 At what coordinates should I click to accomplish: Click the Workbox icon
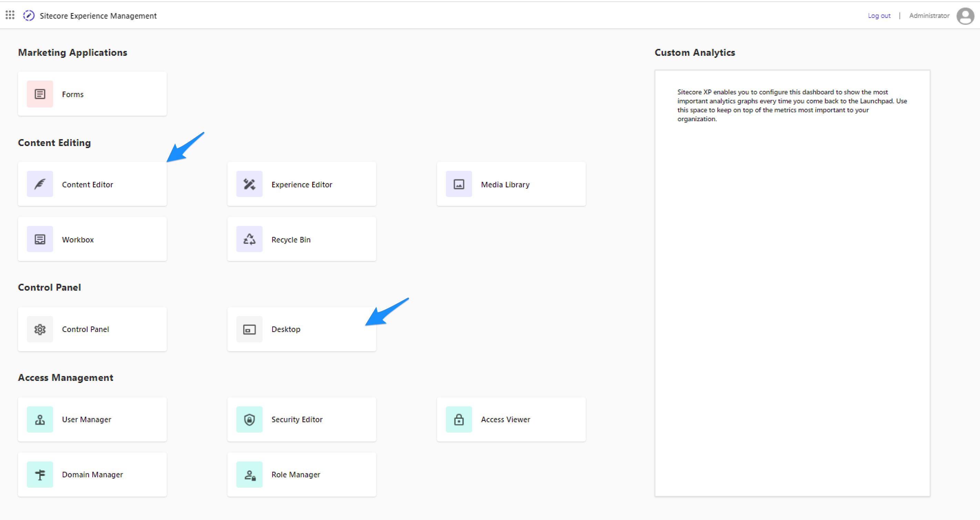[40, 239]
